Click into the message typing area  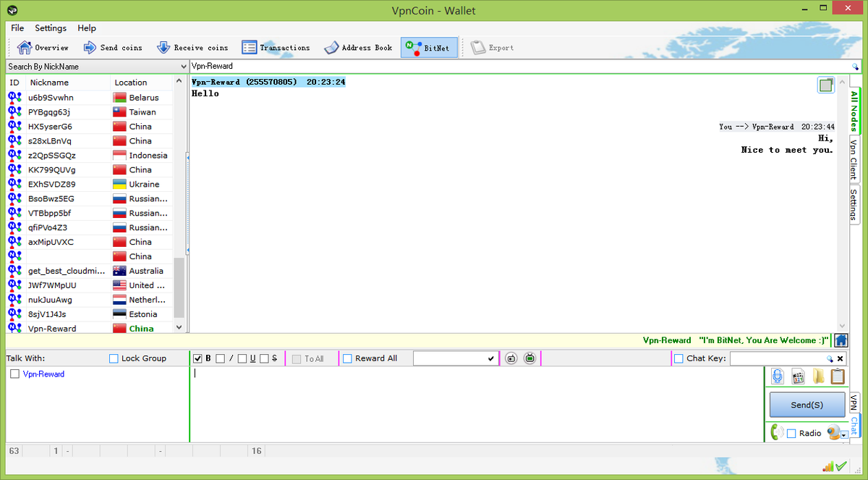476,404
